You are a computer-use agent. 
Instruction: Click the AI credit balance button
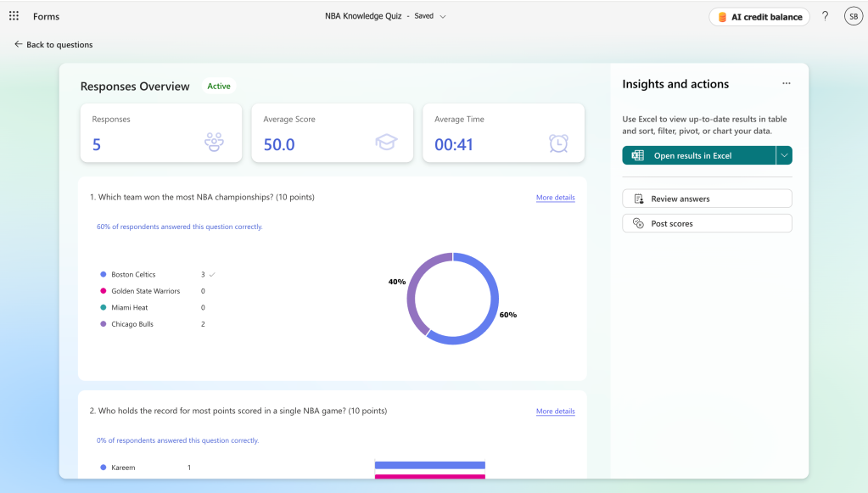click(x=758, y=15)
